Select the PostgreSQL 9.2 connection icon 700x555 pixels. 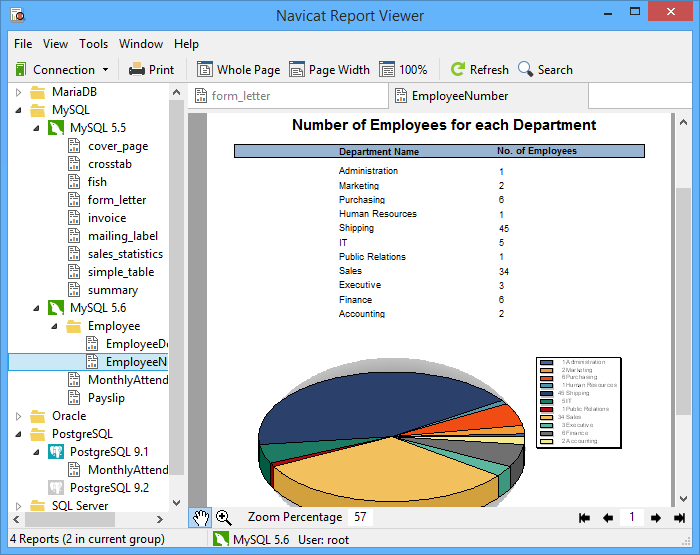56,488
